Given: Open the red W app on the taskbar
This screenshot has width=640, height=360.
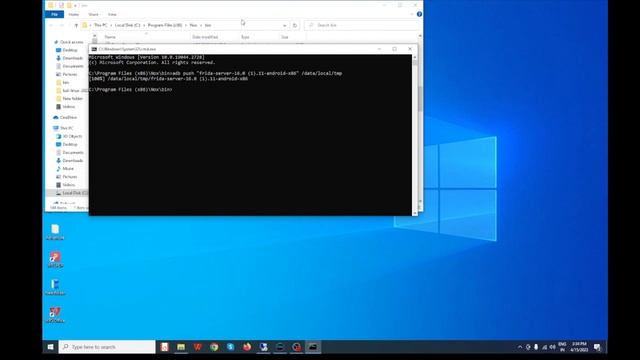Looking at the screenshot, I should pos(198,347).
